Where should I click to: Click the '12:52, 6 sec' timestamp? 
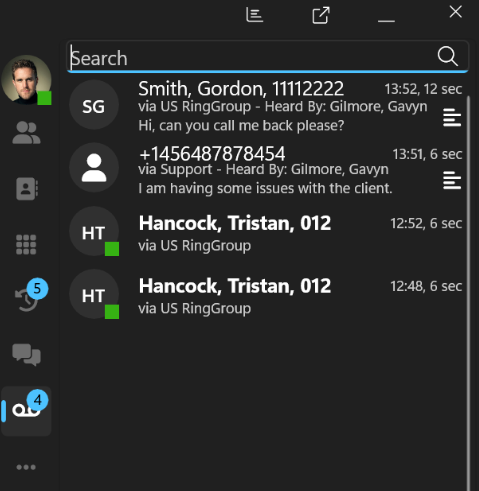(426, 223)
